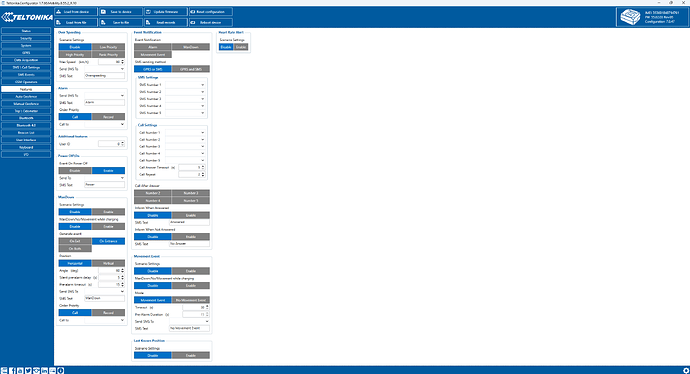Click the Save to file button

click(121, 22)
